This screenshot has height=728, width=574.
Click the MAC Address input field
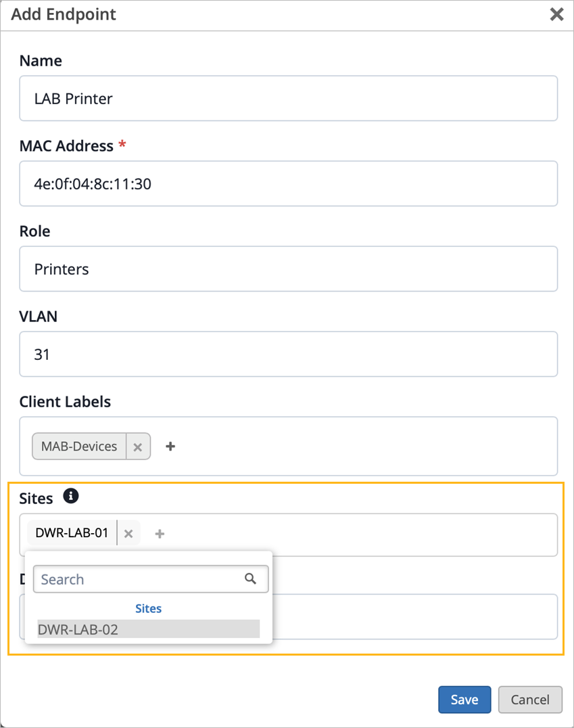click(288, 183)
